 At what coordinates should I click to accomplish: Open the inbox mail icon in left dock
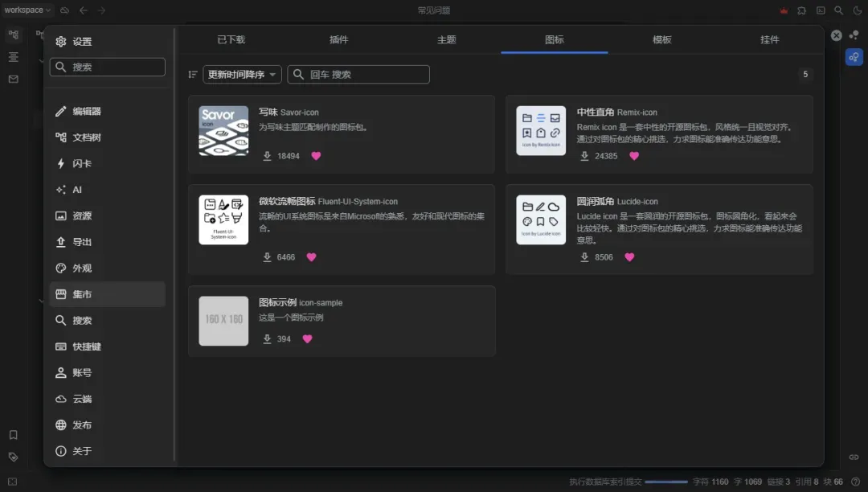[x=14, y=79]
